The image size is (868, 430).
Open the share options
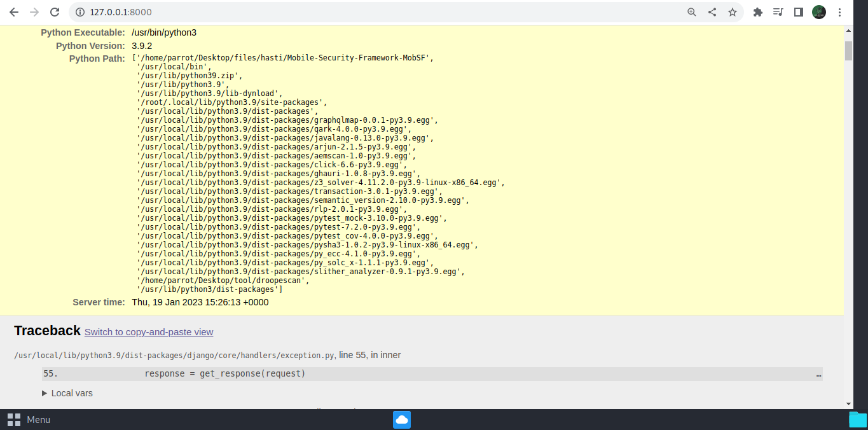712,11
